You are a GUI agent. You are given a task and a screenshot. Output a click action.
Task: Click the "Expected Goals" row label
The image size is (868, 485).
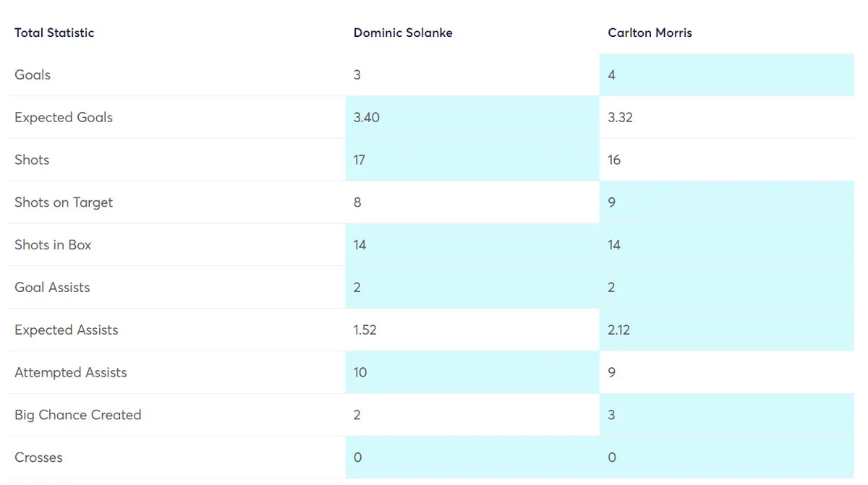(x=64, y=117)
